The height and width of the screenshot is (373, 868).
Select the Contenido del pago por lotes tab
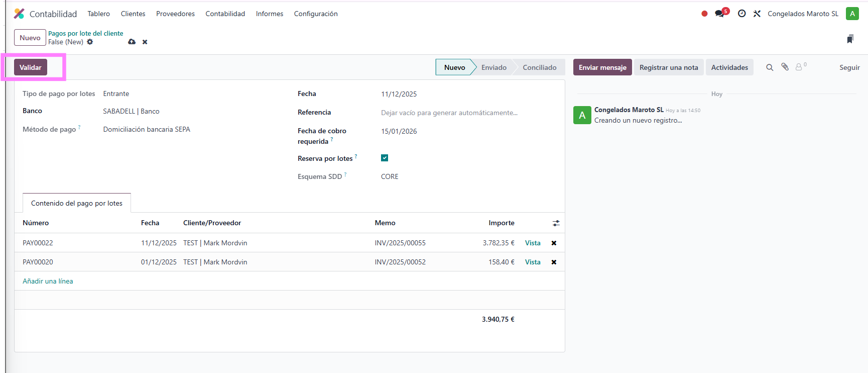click(x=77, y=203)
